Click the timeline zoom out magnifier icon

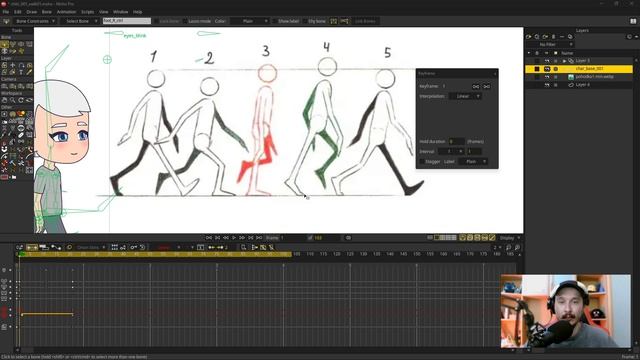[x=509, y=247]
